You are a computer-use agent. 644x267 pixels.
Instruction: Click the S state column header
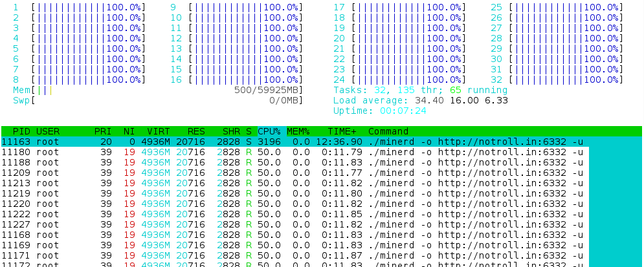(249, 131)
